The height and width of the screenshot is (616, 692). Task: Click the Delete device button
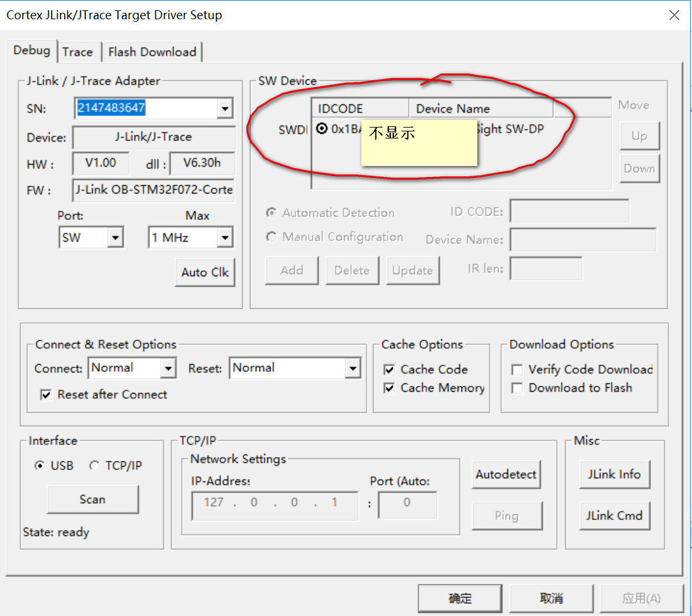point(352,271)
